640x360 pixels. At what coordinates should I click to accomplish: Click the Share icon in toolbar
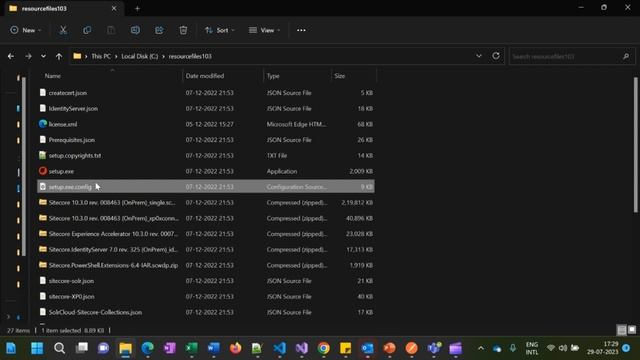point(159,30)
